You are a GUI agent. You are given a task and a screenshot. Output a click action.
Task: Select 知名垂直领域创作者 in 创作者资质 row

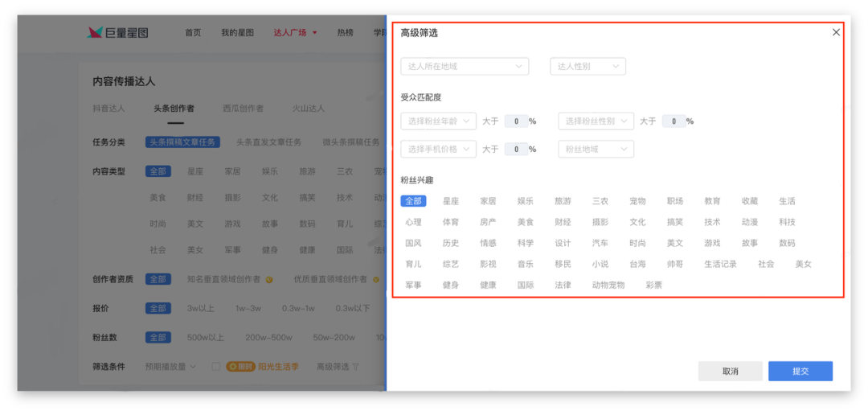click(223, 280)
